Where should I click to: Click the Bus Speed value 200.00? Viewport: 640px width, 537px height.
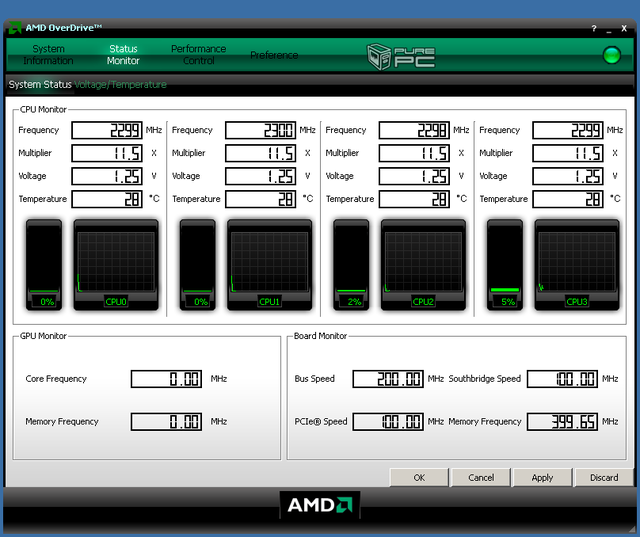pyautogui.click(x=388, y=379)
